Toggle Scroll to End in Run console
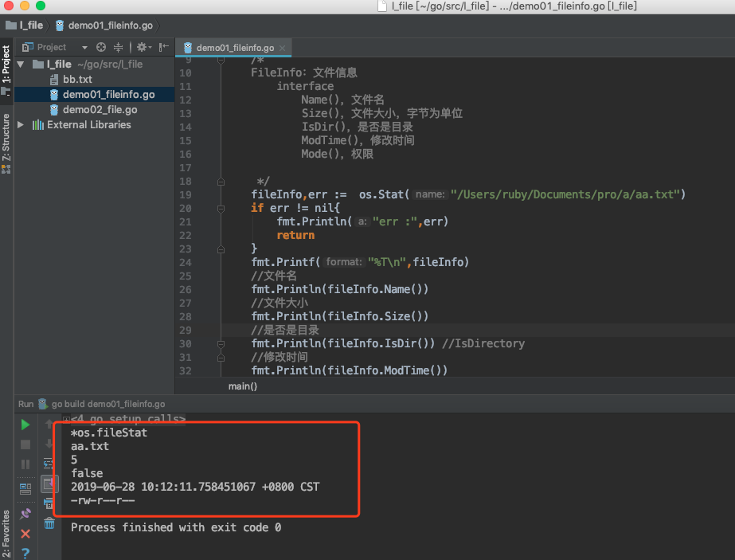735x560 pixels. 49,483
